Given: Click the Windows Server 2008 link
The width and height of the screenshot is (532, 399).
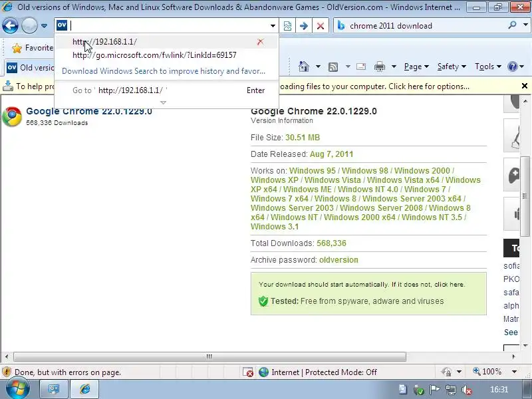Looking at the screenshot, I should click(381, 207).
